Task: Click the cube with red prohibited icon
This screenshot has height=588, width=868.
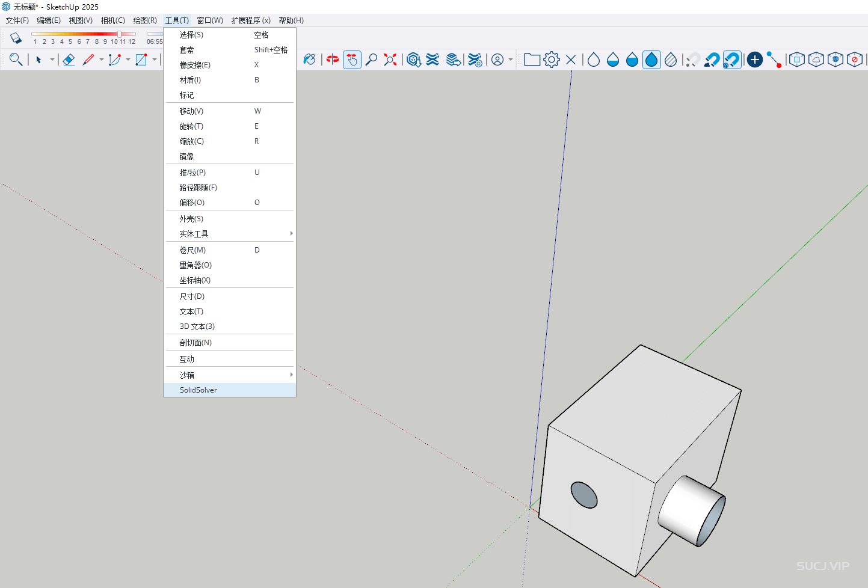Action: pos(855,60)
